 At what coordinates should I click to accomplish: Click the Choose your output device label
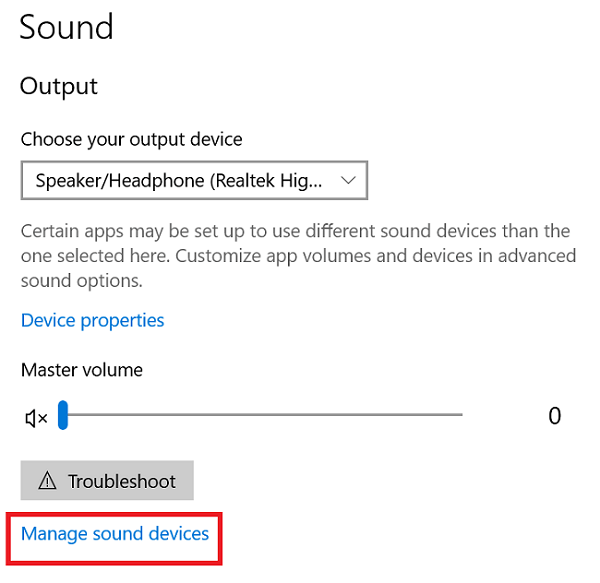132,139
